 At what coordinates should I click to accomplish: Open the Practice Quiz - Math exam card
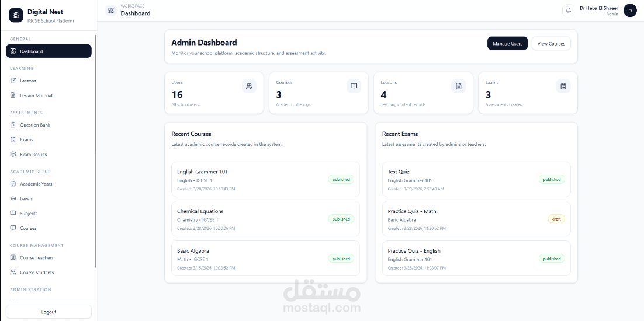pos(476,219)
